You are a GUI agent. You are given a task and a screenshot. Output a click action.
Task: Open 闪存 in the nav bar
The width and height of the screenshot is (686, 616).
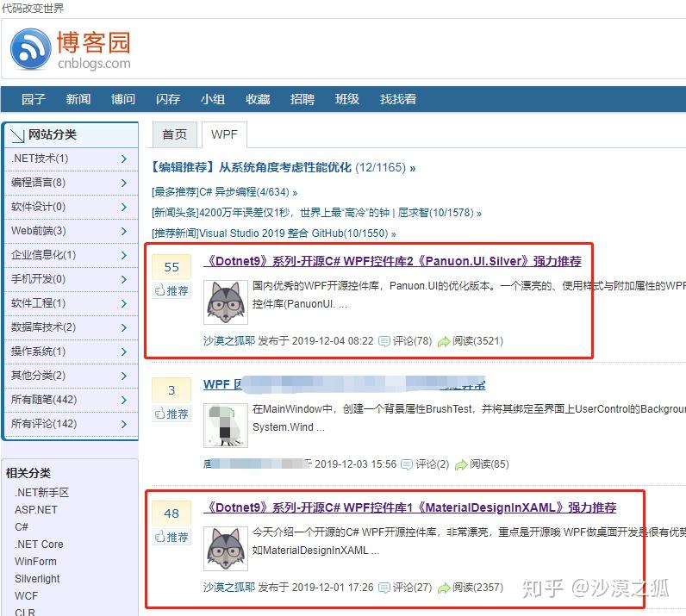[168, 99]
